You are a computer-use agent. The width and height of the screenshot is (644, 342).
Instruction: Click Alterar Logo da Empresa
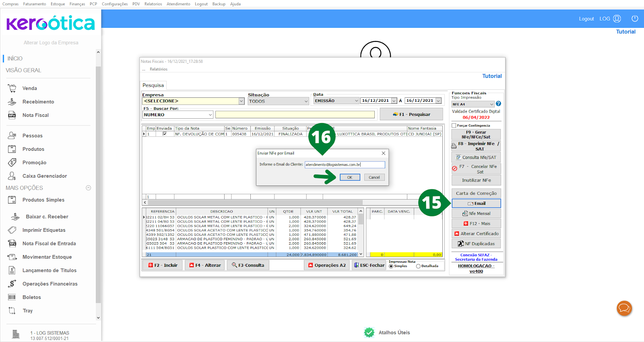click(51, 43)
